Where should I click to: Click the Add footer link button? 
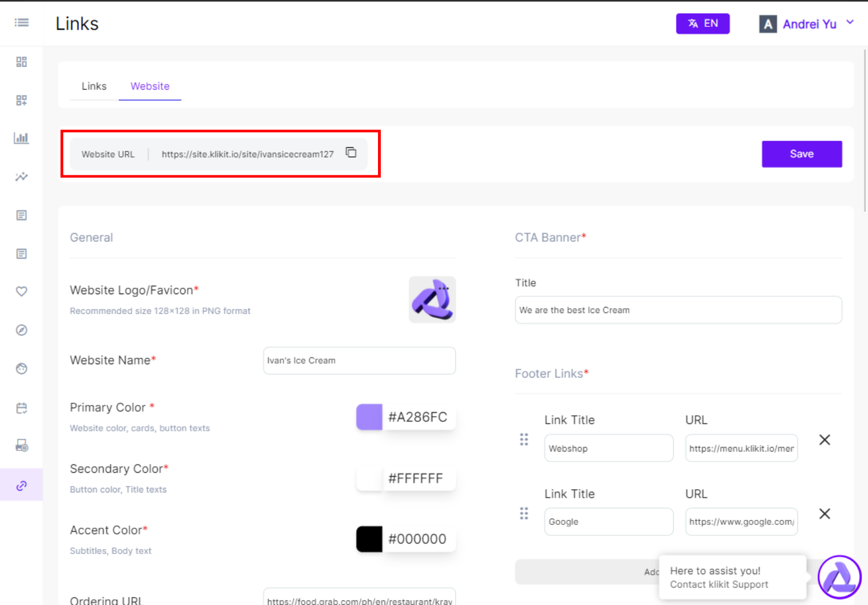[x=587, y=572]
